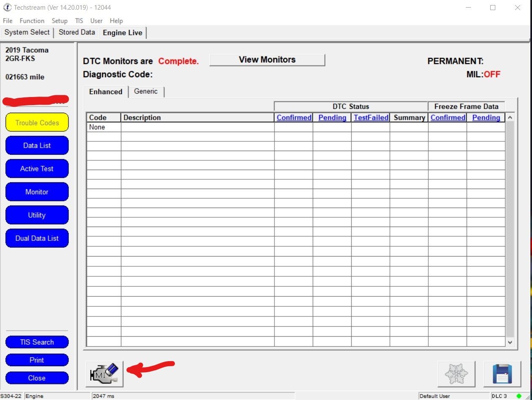This screenshot has height=400, width=532.
Task: Open the Utility screen
Action: point(37,215)
